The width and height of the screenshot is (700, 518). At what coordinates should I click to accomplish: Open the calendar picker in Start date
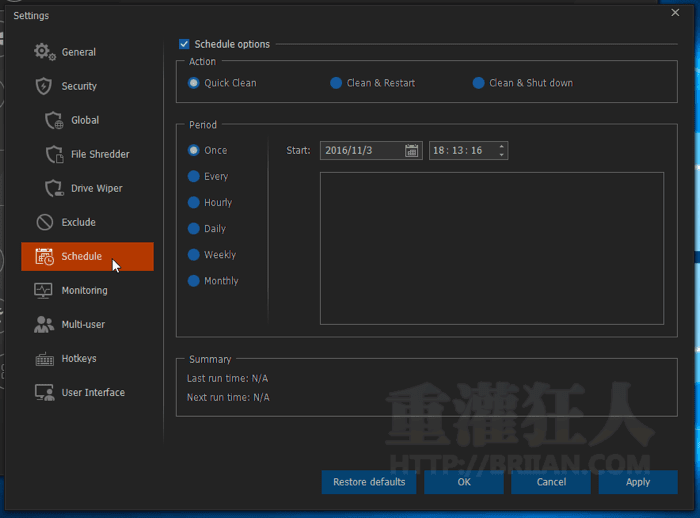[411, 150]
